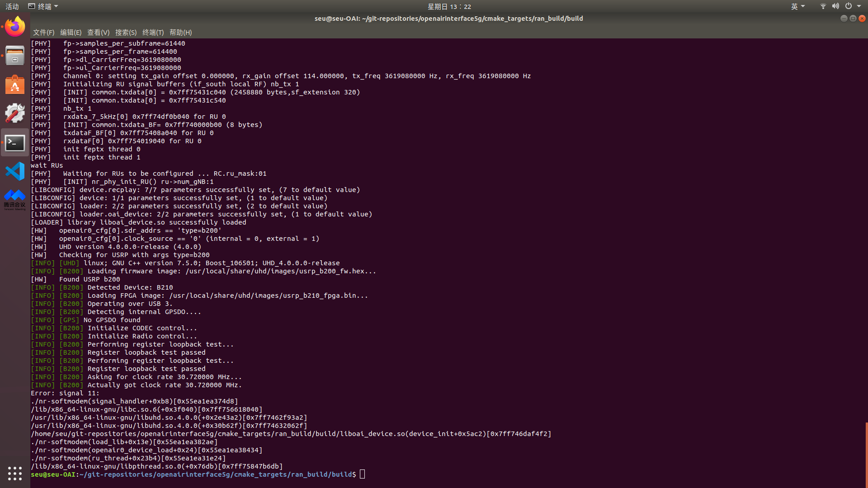Viewport: 868px width, 488px height.
Task: Open Firefox from the dock
Action: pos(15,27)
